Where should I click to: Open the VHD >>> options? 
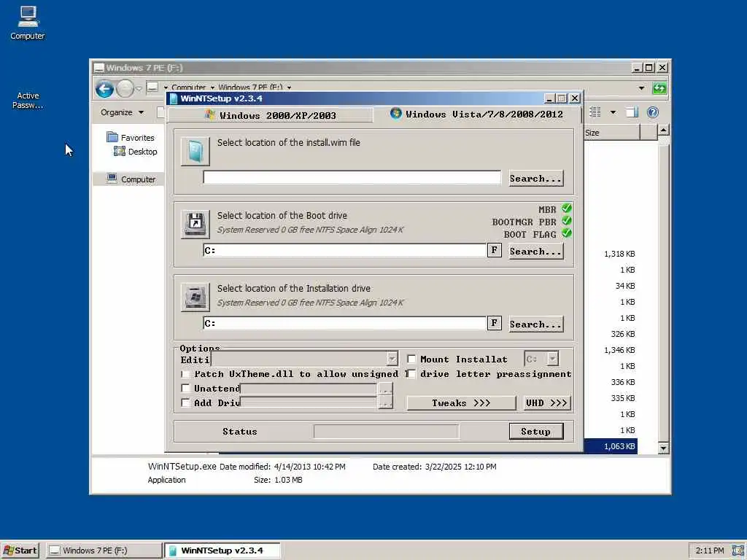tap(546, 402)
